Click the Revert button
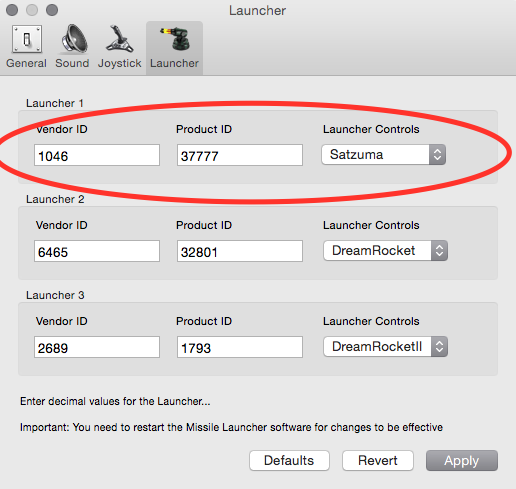 (x=378, y=461)
